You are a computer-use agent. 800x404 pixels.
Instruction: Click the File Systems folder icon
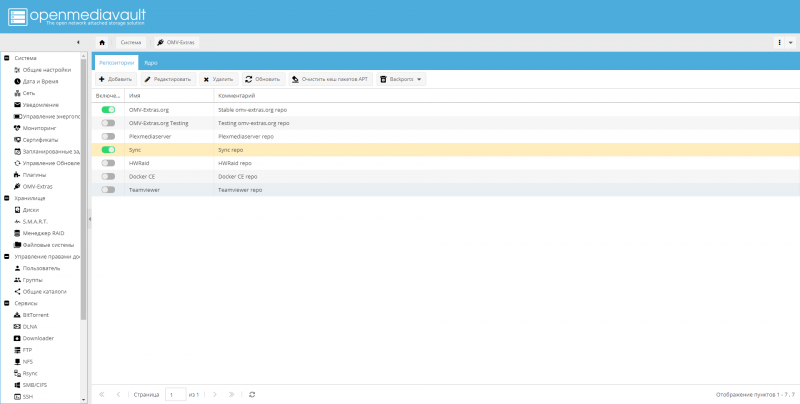coord(17,245)
